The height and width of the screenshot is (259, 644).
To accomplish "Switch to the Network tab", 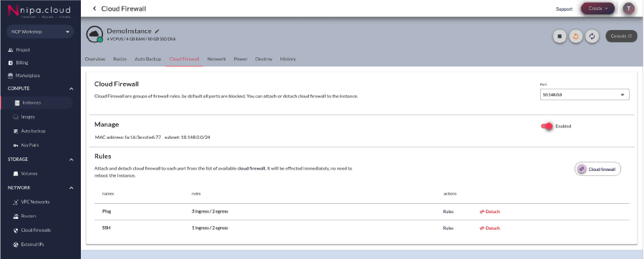I will click(x=216, y=59).
